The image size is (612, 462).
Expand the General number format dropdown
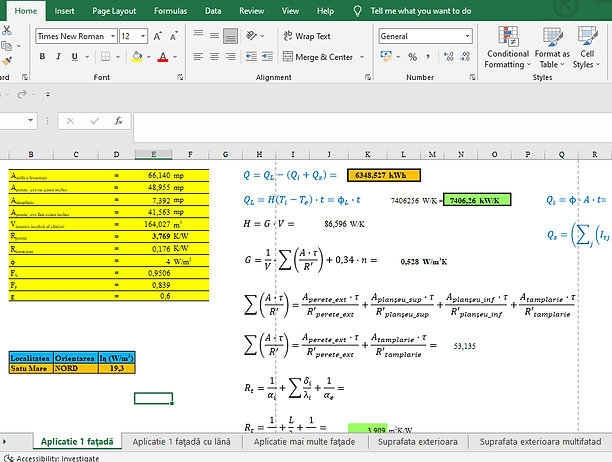pos(465,36)
